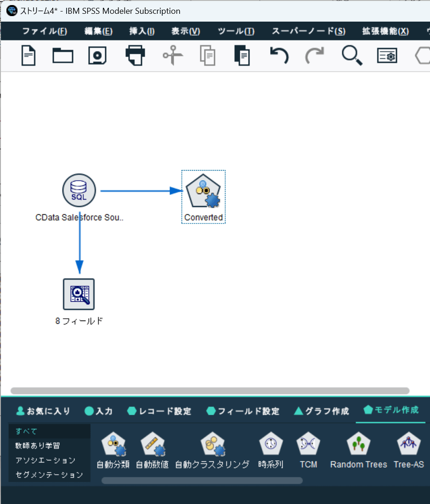Pick the Random Trees modeling node
Screen dimensions: 430x504
[358, 450]
